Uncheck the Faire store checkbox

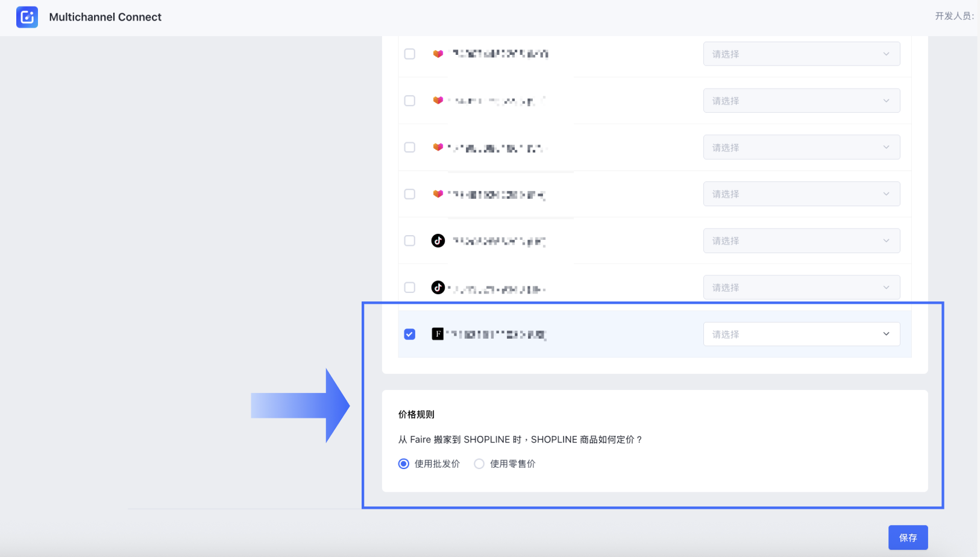coord(410,334)
